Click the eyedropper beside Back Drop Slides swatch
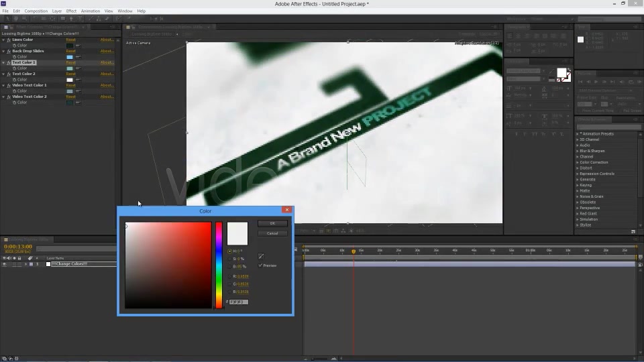The width and height of the screenshot is (644, 362). (78, 57)
